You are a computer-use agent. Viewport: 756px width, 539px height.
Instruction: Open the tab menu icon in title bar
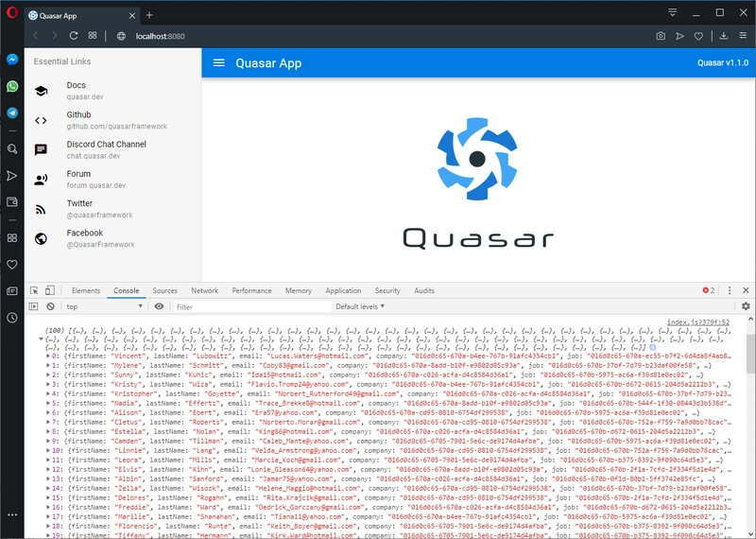[x=673, y=12]
